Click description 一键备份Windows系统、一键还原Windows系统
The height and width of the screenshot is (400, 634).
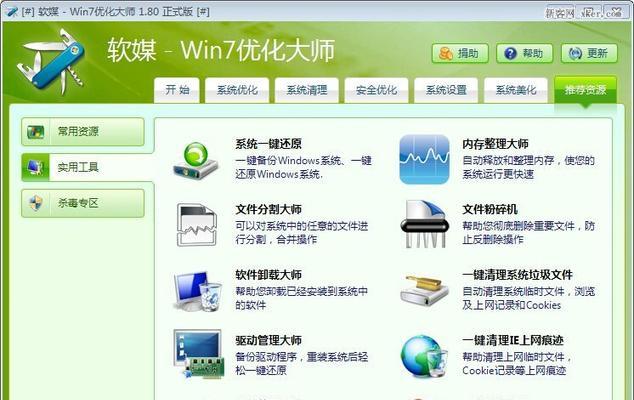click(x=303, y=167)
